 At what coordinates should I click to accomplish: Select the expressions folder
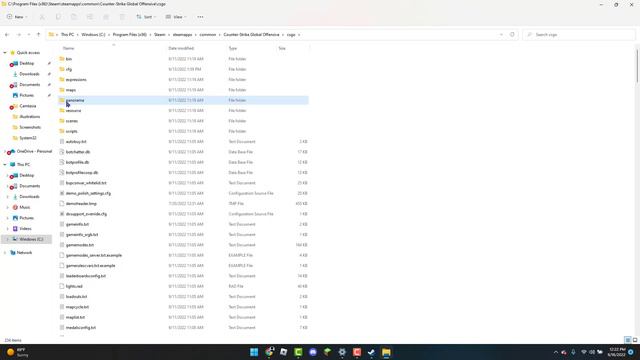coord(76,80)
